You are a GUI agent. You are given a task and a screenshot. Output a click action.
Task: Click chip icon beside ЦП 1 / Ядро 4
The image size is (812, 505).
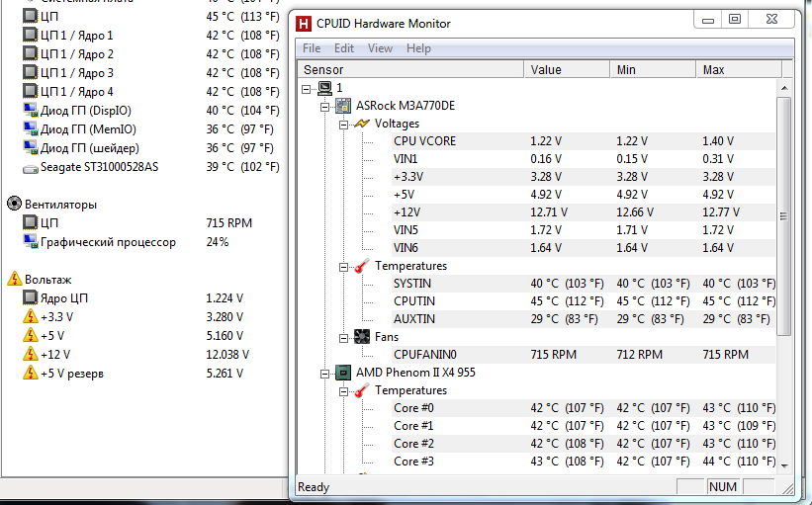coord(31,91)
